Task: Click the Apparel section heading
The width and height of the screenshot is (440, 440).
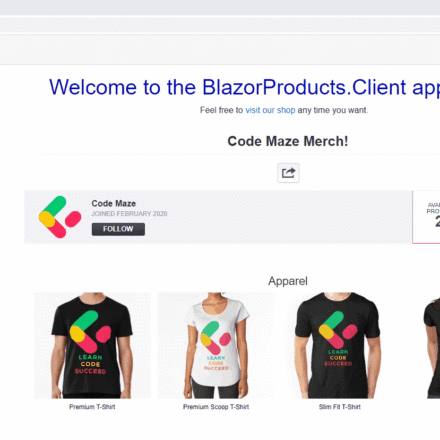Action: [x=288, y=281]
